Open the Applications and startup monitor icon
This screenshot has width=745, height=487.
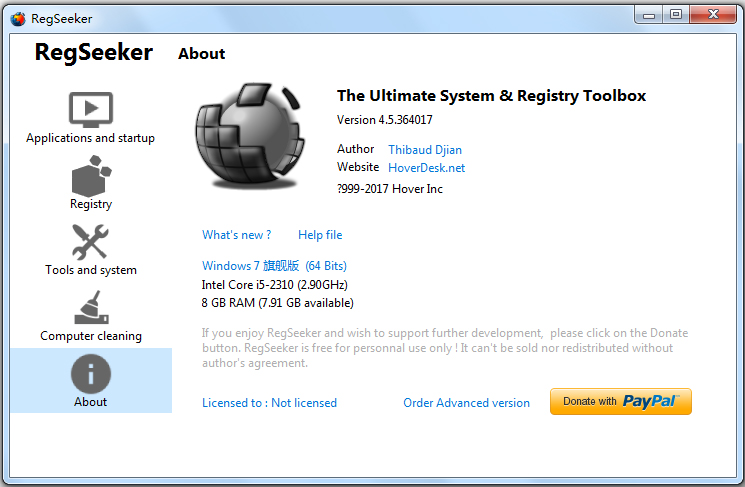point(90,108)
